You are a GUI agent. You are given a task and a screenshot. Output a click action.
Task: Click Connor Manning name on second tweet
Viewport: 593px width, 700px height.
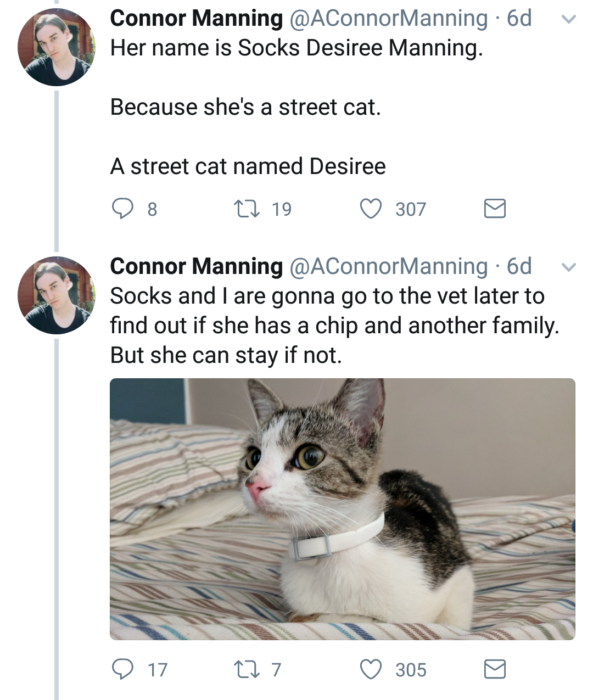pos(196,267)
